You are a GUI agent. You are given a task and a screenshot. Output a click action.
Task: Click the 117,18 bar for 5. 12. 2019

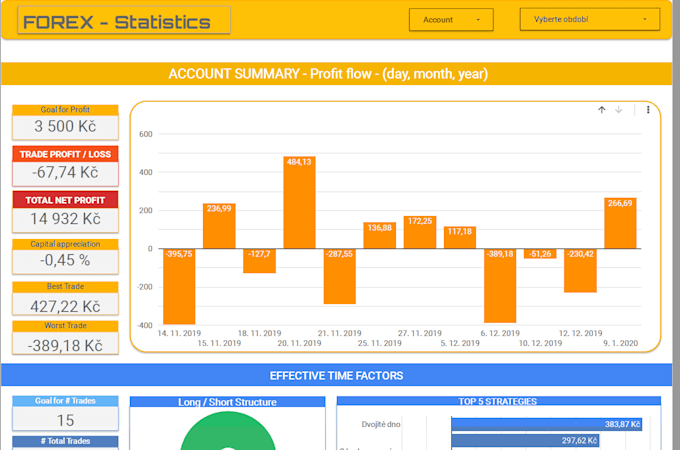pyautogui.click(x=460, y=237)
